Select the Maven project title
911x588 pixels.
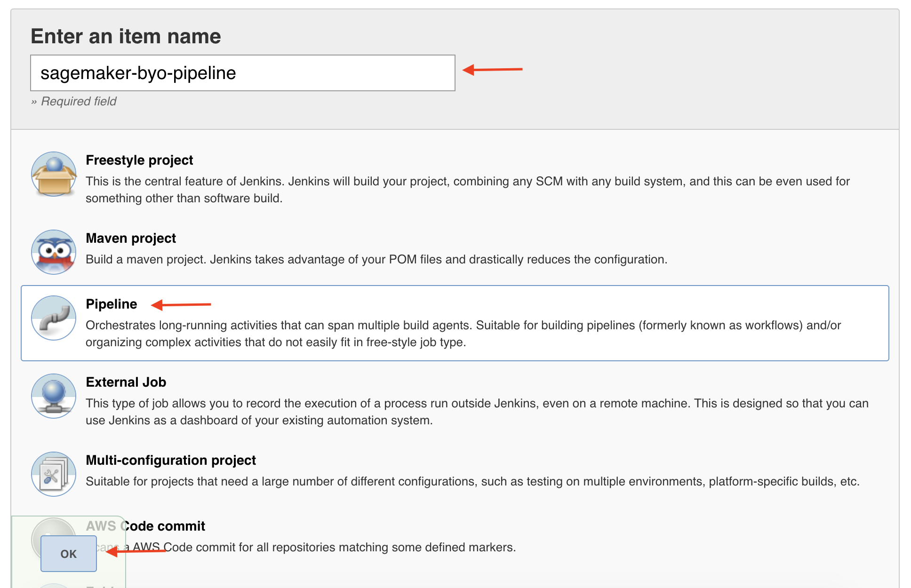(x=131, y=238)
